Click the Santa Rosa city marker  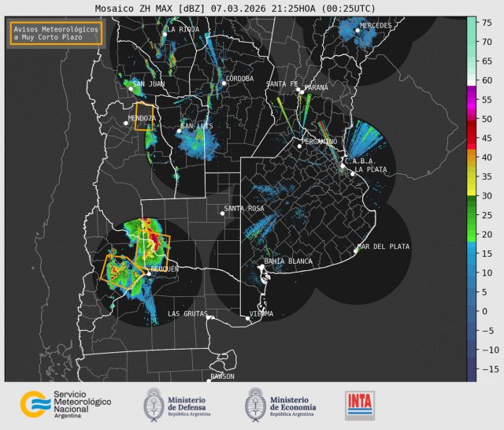pyautogui.click(x=223, y=213)
